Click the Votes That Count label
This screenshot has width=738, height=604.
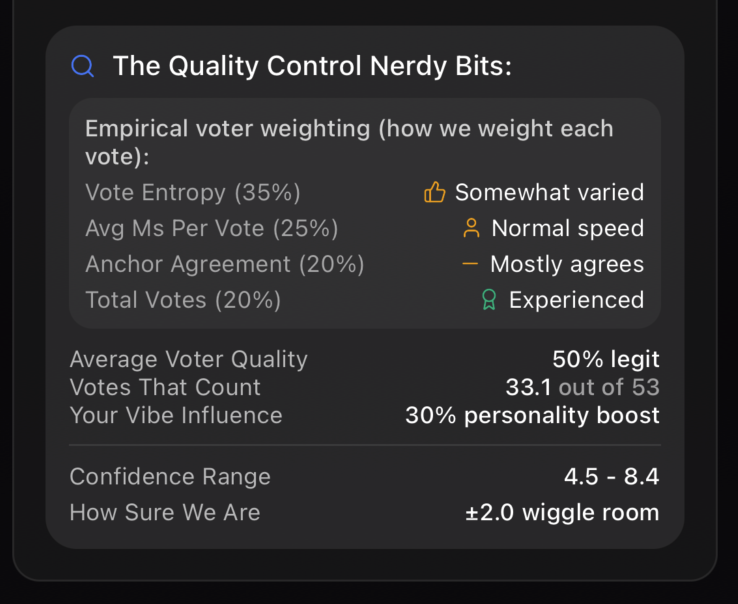pos(165,387)
